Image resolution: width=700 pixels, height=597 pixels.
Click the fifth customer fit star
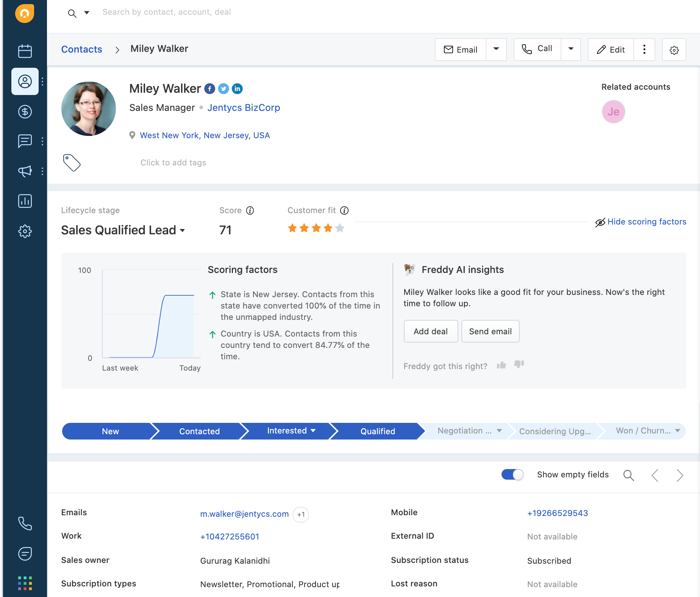(340, 228)
